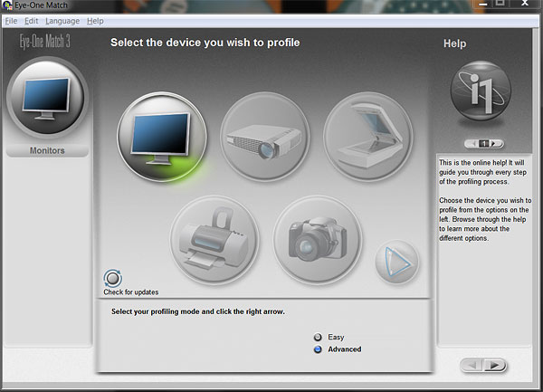The width and height of the screenshot is (543, 392).
Task: Maximize the Eye-One Match window
Action: [500, 4]
